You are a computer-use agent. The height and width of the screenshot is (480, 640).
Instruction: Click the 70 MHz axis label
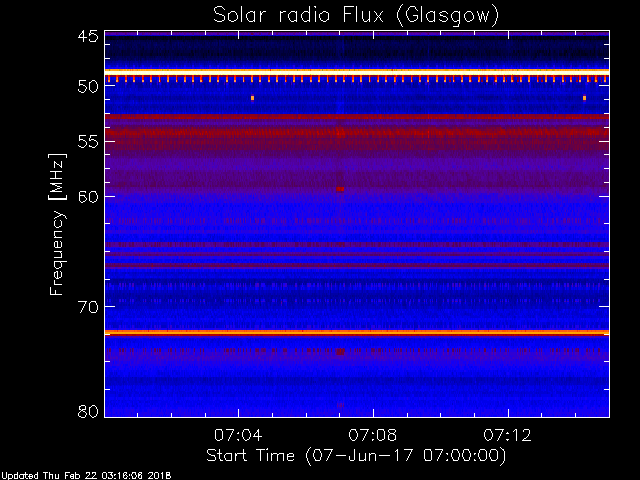[88, 307]
